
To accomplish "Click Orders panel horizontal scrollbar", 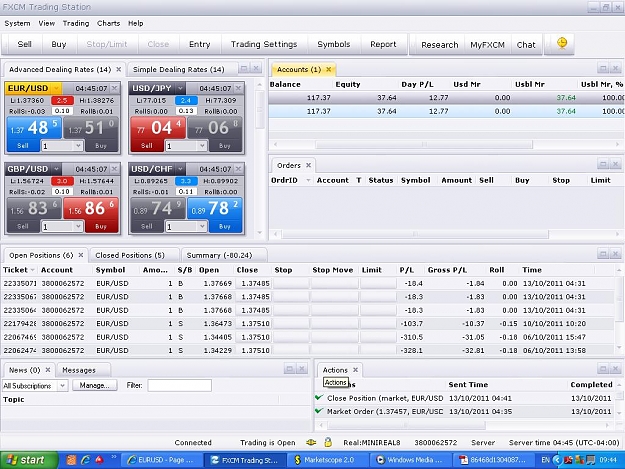I will tap(415, 234).
